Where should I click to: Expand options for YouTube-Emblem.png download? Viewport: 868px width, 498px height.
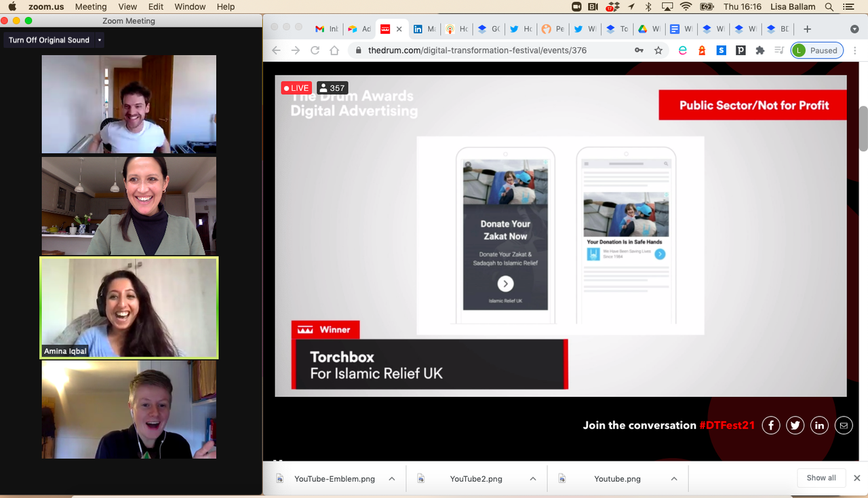tap(392, 478)
